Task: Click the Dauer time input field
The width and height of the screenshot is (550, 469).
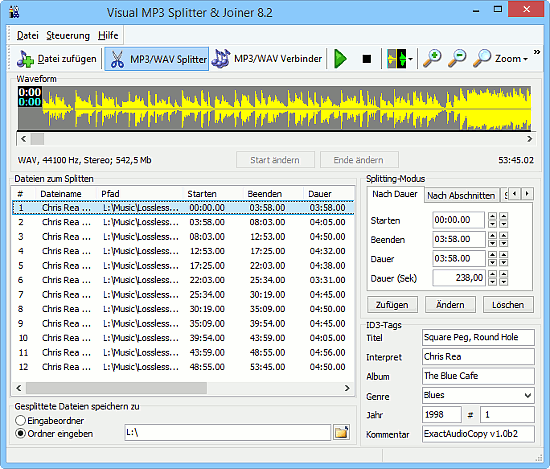Action: [459, 259]
